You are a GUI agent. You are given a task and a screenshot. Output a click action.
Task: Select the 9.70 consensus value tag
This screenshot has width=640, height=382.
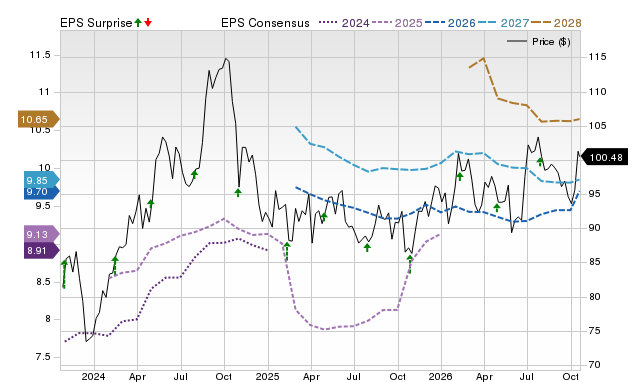[41, 192]
